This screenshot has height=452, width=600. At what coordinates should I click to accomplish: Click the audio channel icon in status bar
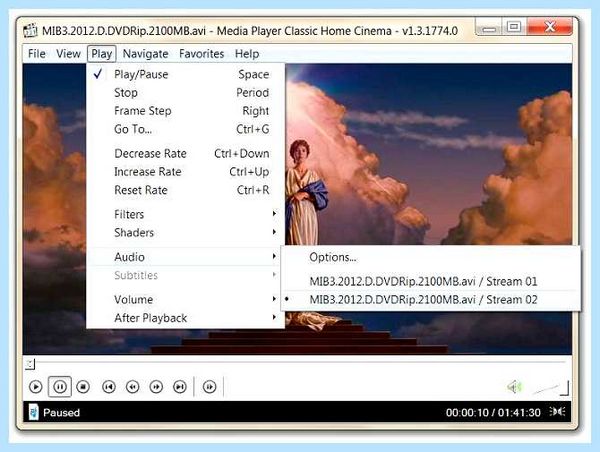[x=557, y=411]
